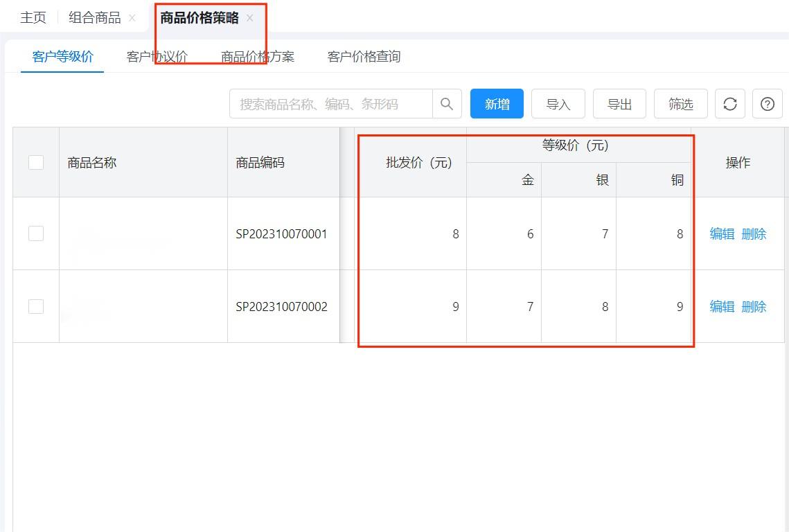This screenshot has width=789, height=532.
Task: Click the 新增 button
Action: coord(497,103)
